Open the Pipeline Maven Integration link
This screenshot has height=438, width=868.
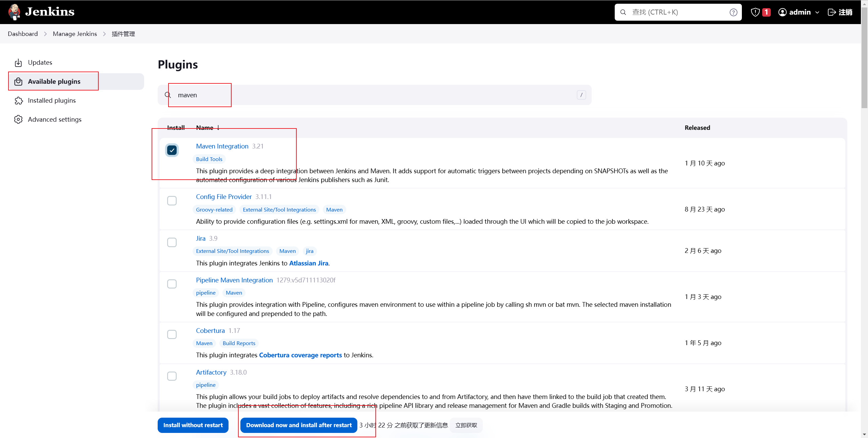click(x=234, y=280)
